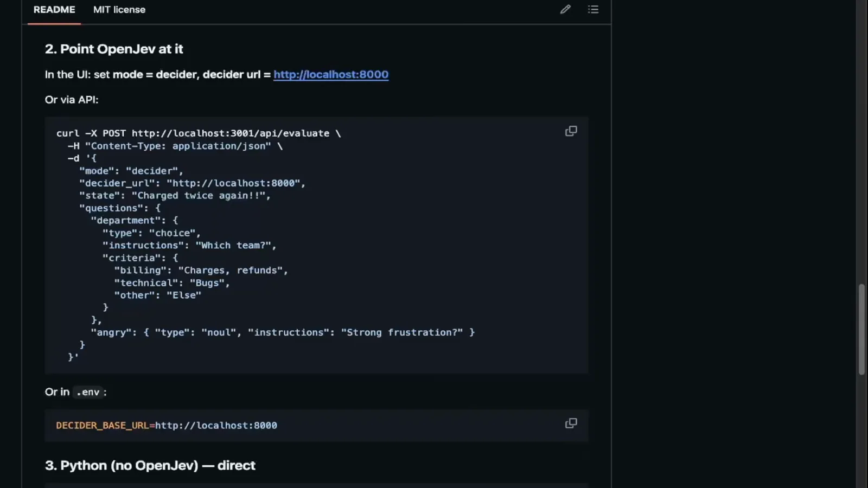This screenshot has height=488, width=868.
Task: Switch to the MIT license tab
Action: (119, 10)
